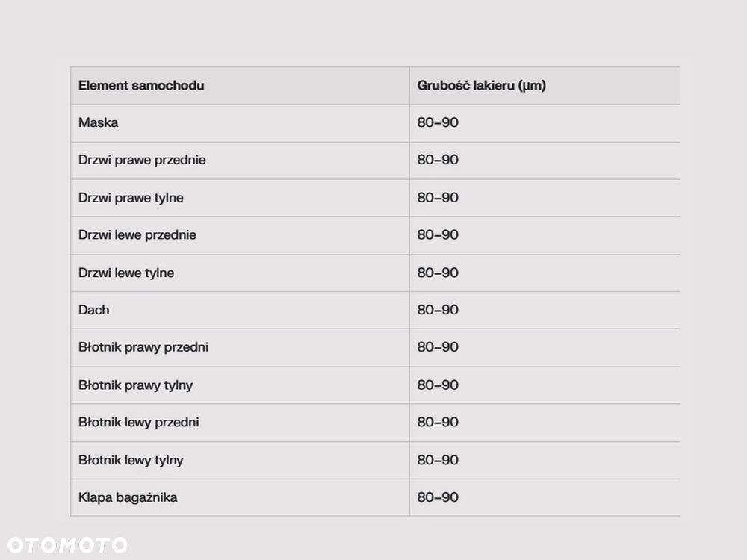The width and height of the screenshot is (747, 560).
Task: Select the 'Maska' row label
Action: click(98, 122)
